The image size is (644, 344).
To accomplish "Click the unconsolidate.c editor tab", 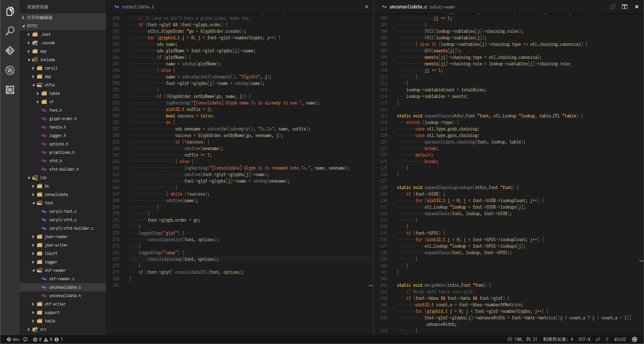I will (x=407, y=6).
